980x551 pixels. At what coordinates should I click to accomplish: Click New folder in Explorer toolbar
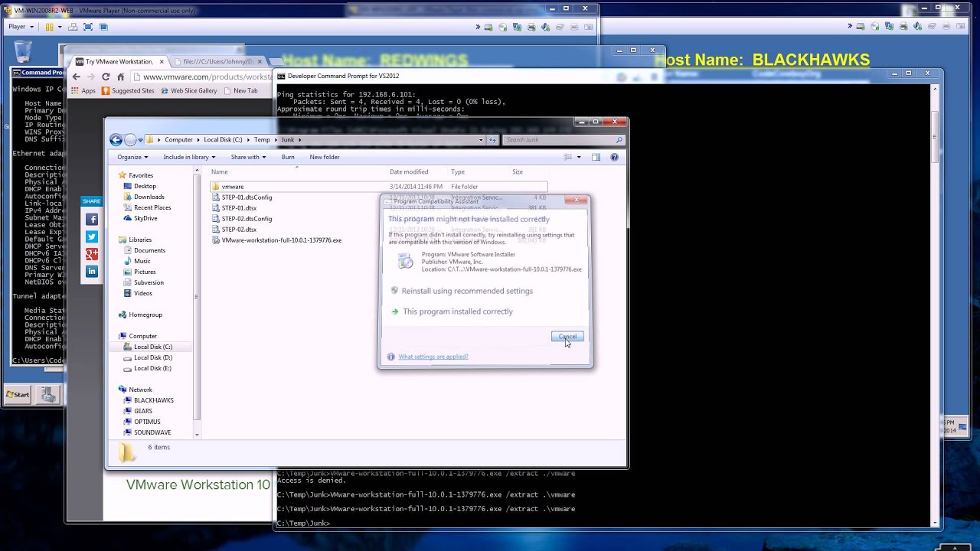point(325,157)
